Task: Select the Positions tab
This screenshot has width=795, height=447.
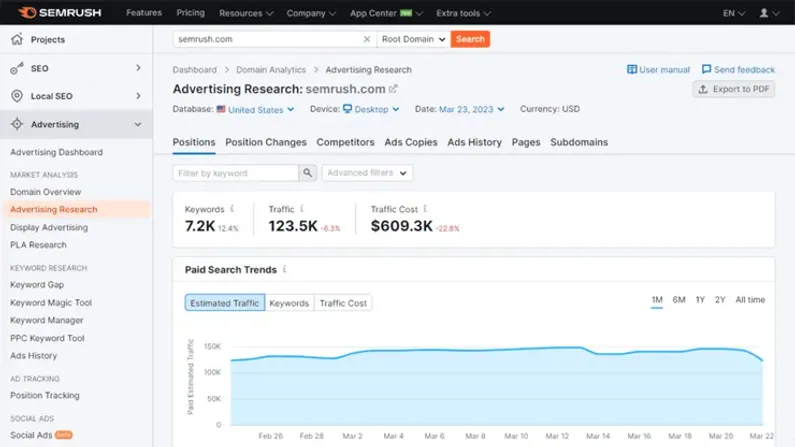Action: 194,142
